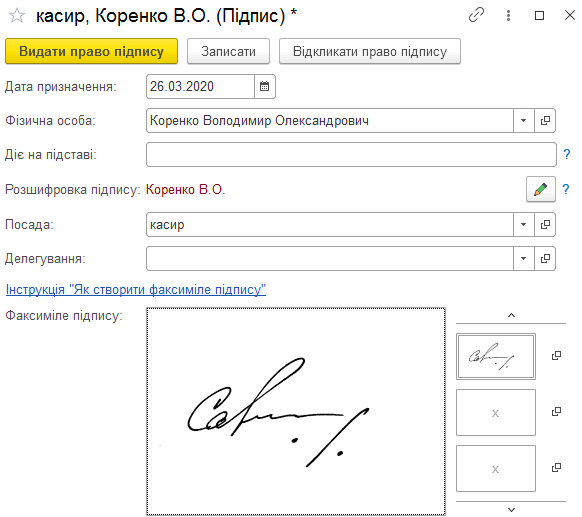582x517 pixels.
Task: Select the third empty facsimile thumbnail
Action: (x=496, y=468)
